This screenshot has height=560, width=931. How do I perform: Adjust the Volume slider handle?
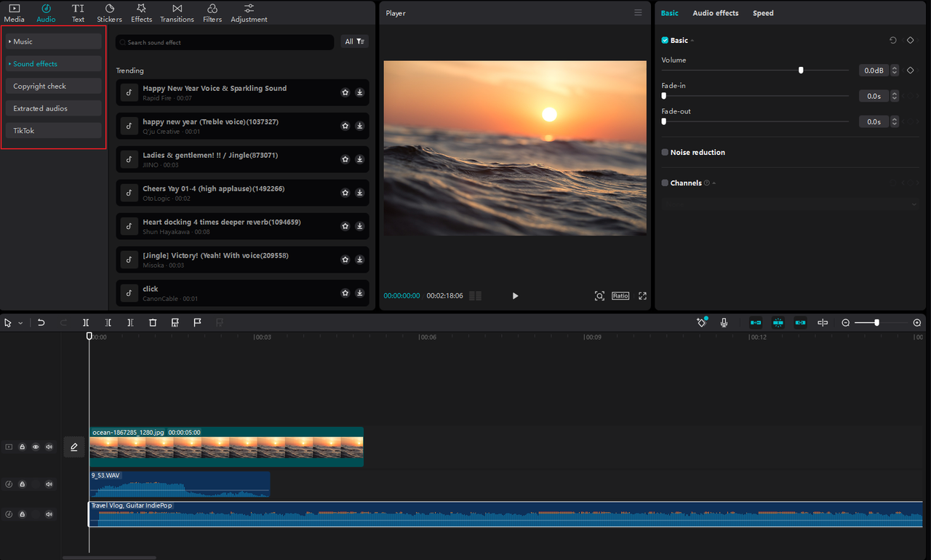pyautogui.click(x=801, y=71)
